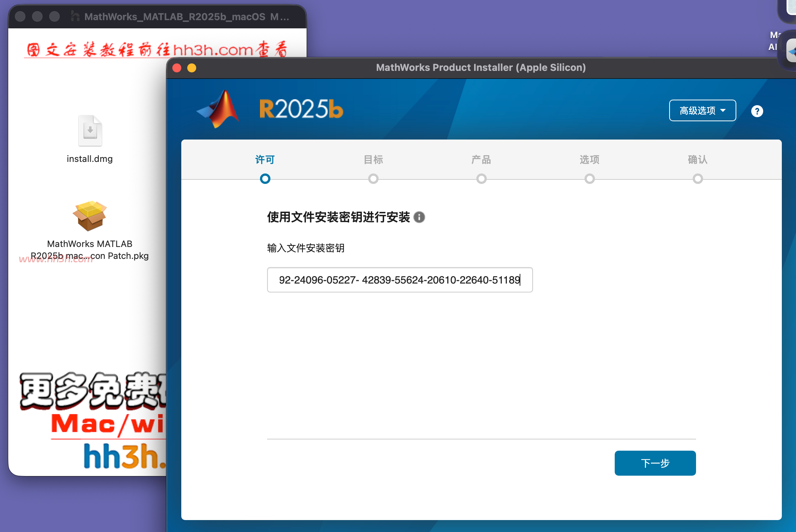Viewport: 796px width, 532px height.
Task: Go to the 目标 step tab
Action: [x=373, y=160]
